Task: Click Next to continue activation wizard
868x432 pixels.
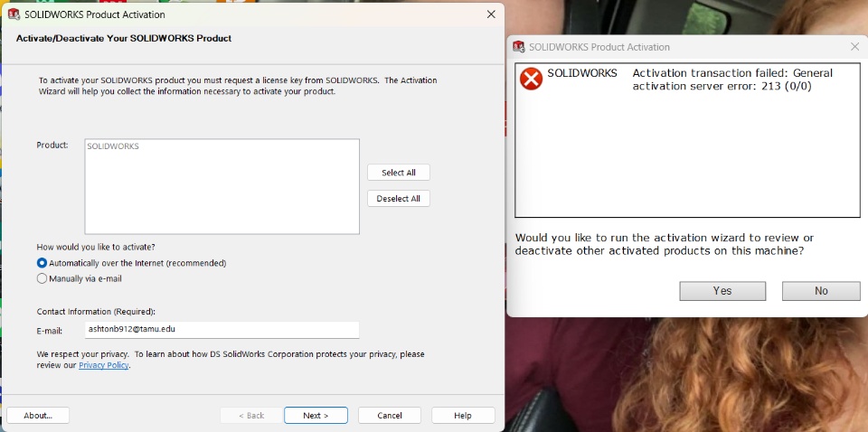Action: pyautogui.click(x=316, y=416)
